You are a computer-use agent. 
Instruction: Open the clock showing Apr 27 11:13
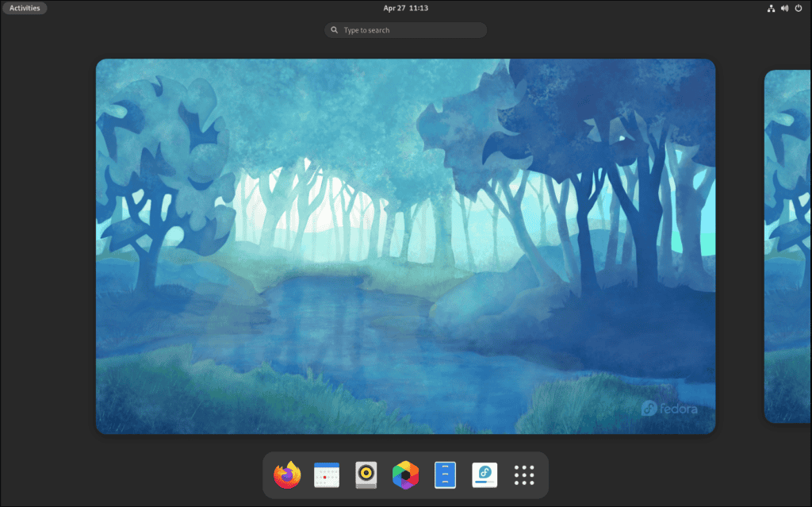405,8
